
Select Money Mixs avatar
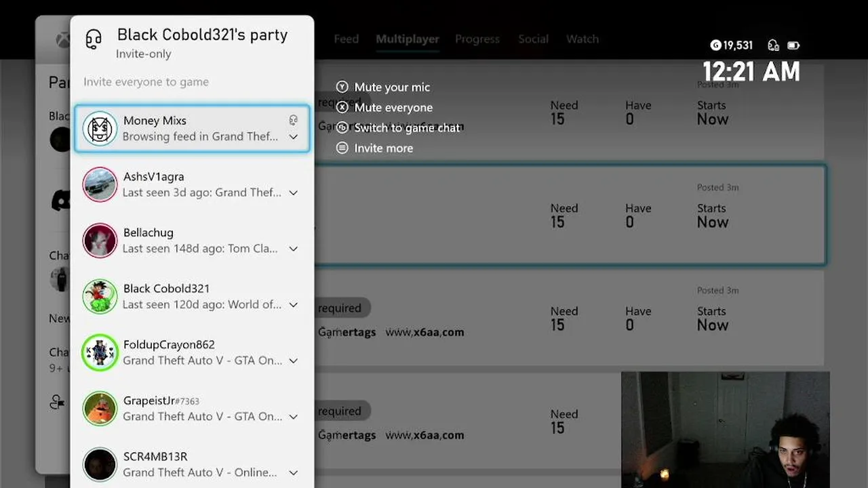(x=100, y=129)
